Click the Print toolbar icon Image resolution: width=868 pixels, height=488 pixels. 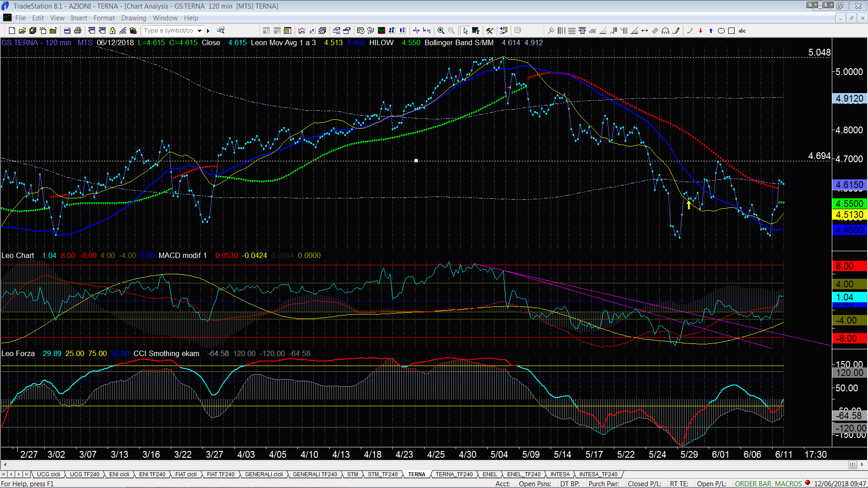point(78,31)
